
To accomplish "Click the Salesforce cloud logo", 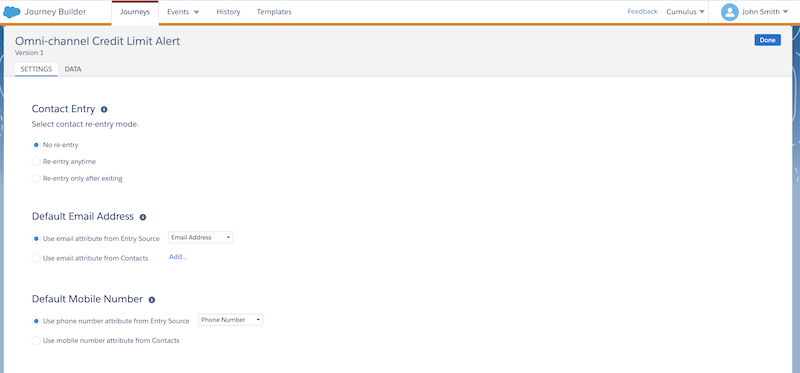I will 12,12.
